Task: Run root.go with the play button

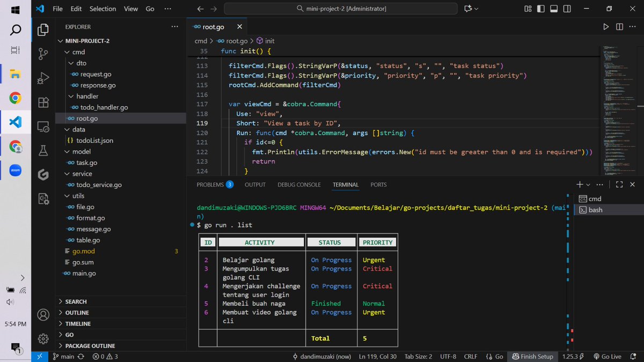Action: click(606, 26)
